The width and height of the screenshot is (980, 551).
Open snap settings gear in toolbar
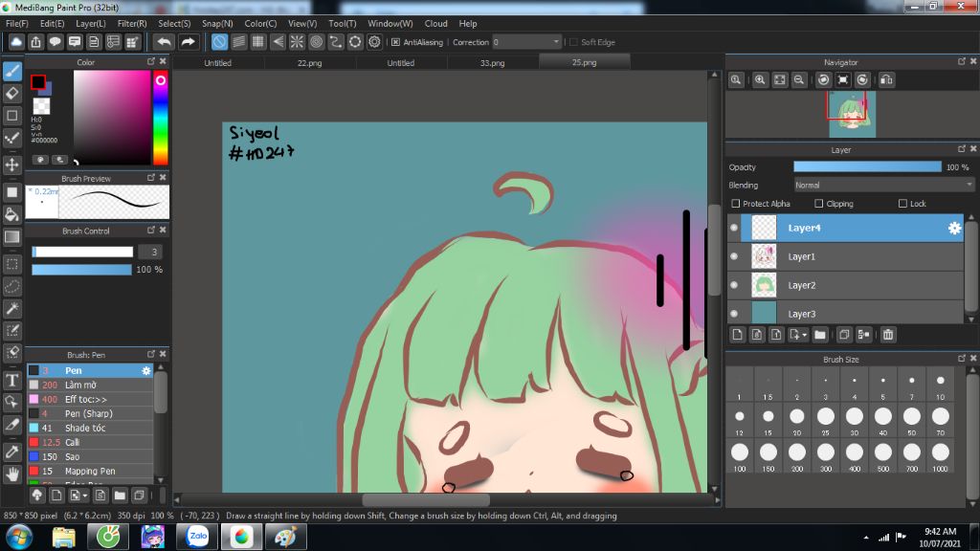[374, 42]
